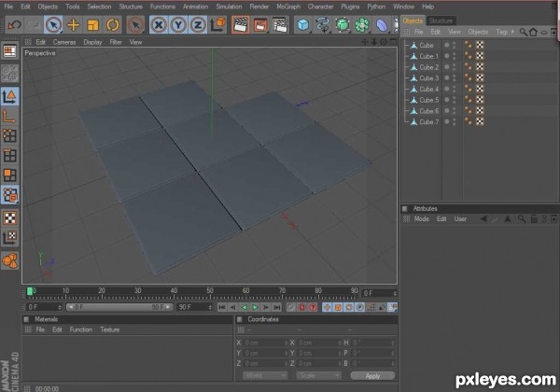The width and height of the screenshot is (560, 392).
Task: Open the spline objects icon
Action: pos(323,25)
